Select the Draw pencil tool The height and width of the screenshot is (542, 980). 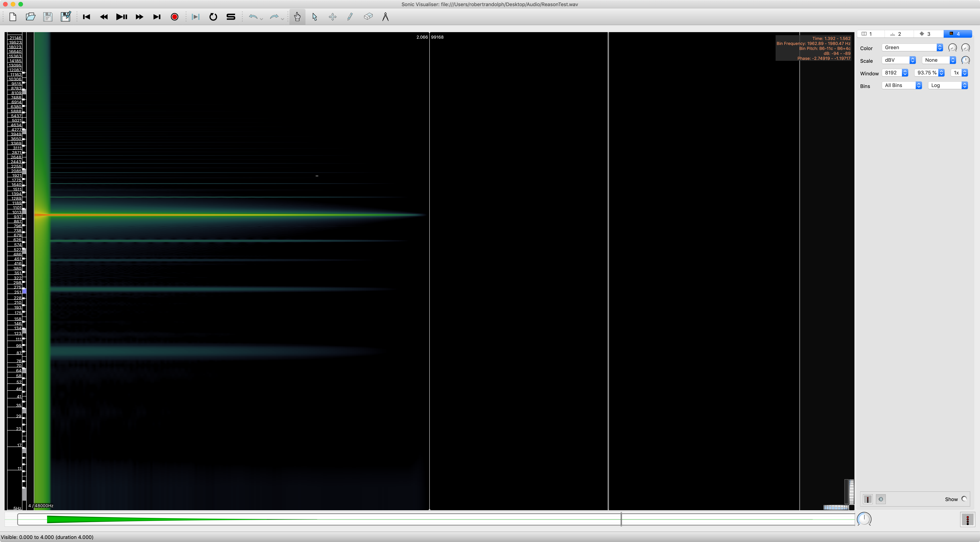click(x=350, y=17)
